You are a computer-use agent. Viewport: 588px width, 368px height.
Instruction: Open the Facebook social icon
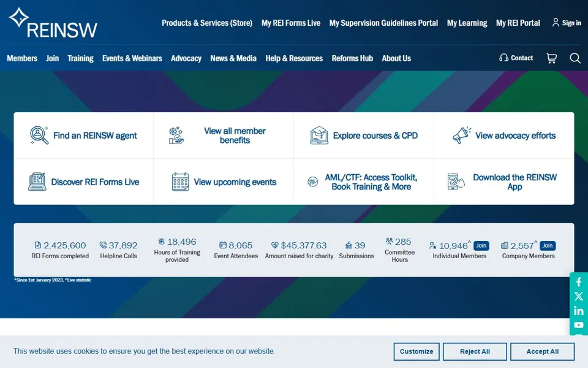coord(579,282)
